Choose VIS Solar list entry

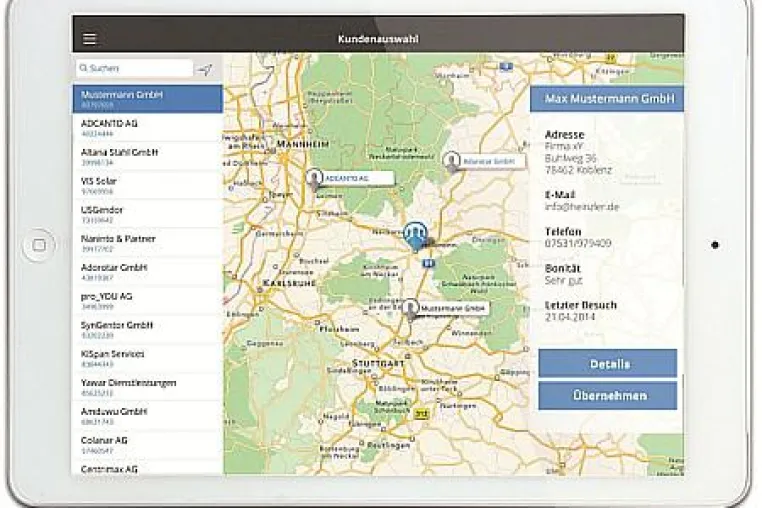pos(148,185)
